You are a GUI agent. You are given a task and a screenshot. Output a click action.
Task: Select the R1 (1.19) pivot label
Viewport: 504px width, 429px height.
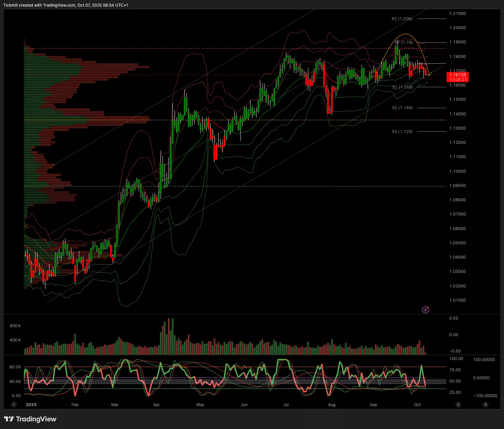(404, 42)
